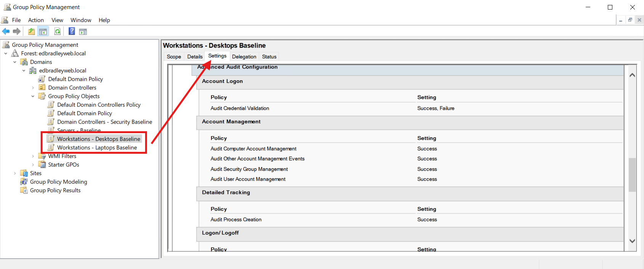Click the Starter GPOs folder icon
The height and width of the screenshot is (269, 644).
click(42, 165)
